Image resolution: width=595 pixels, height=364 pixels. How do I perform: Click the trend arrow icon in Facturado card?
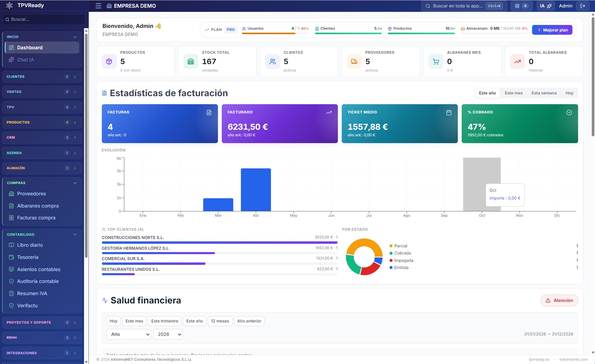tap(329, 113)
